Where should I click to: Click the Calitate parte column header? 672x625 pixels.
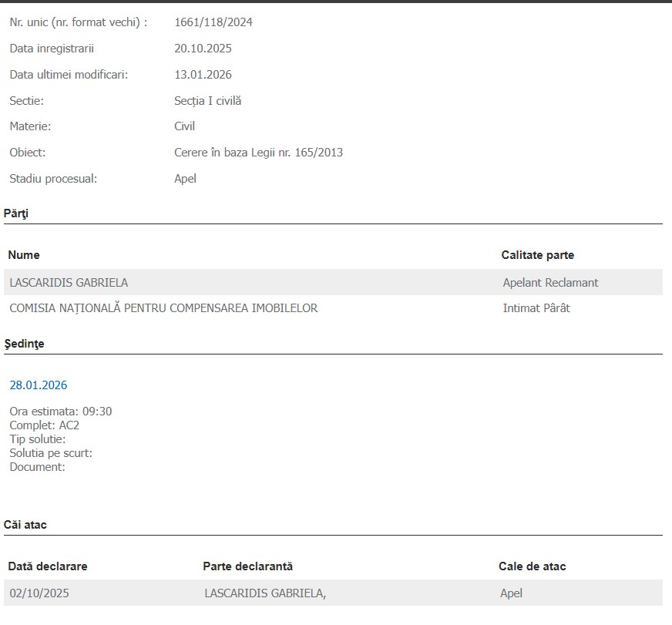coord(537,254)
